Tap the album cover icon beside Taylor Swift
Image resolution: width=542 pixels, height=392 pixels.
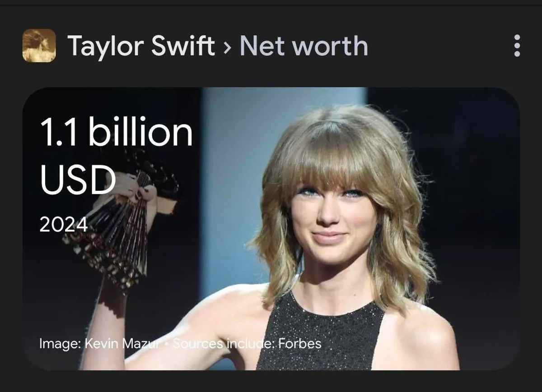[39, 46]
